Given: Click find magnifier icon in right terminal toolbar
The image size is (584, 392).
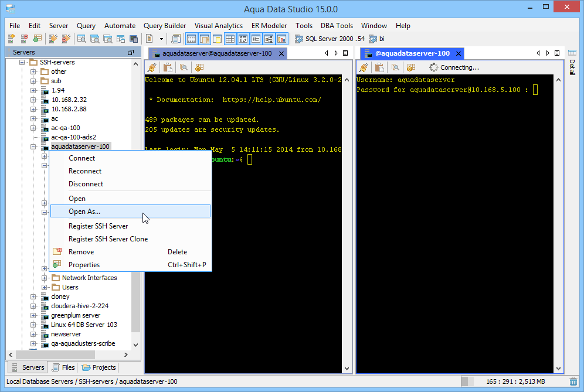Looking at the screenshot, I should pos(395,67).
